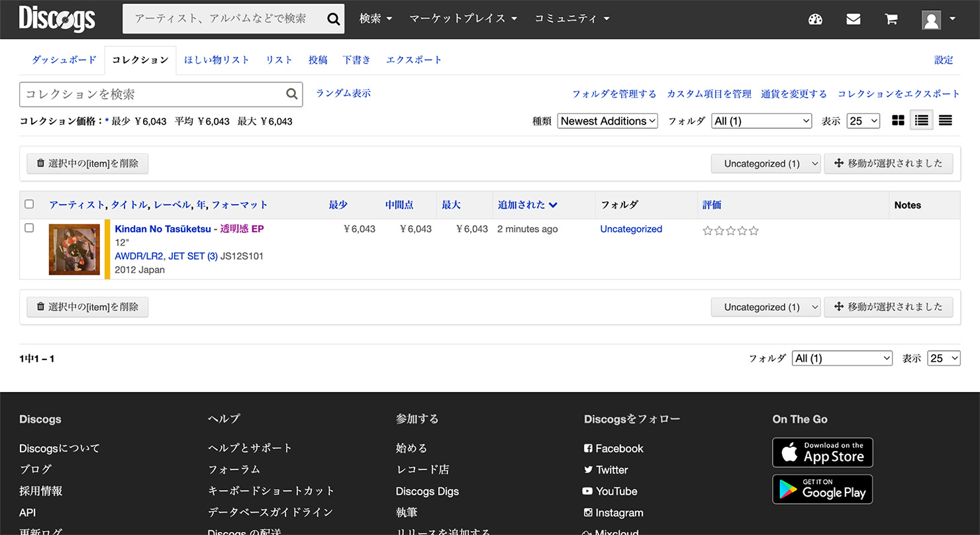Click the collection search magnifier icon
Image resolution: width=980 pixels, height=535 pixels.
tap(291, 94)
